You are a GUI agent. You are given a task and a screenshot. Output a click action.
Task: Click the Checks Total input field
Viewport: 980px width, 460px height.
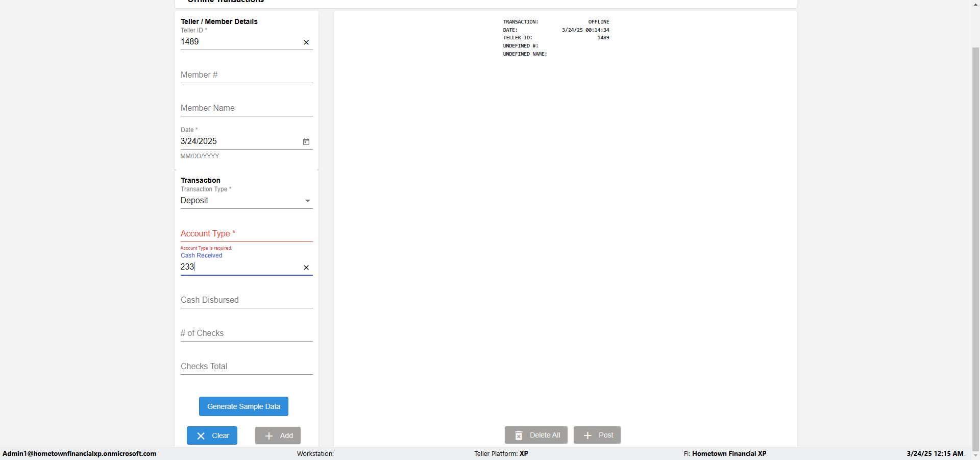[x=247, y=367]
